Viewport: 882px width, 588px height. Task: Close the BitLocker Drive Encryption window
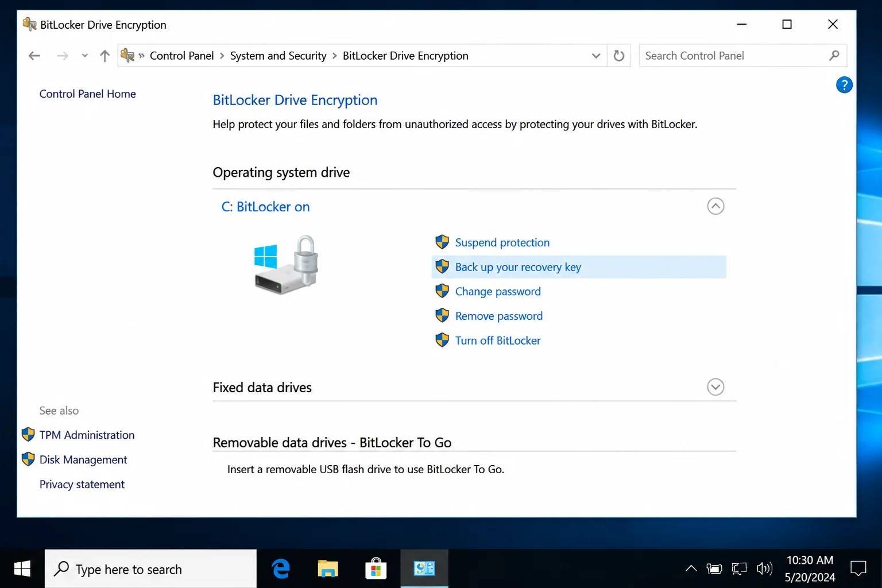coord(833,24)
